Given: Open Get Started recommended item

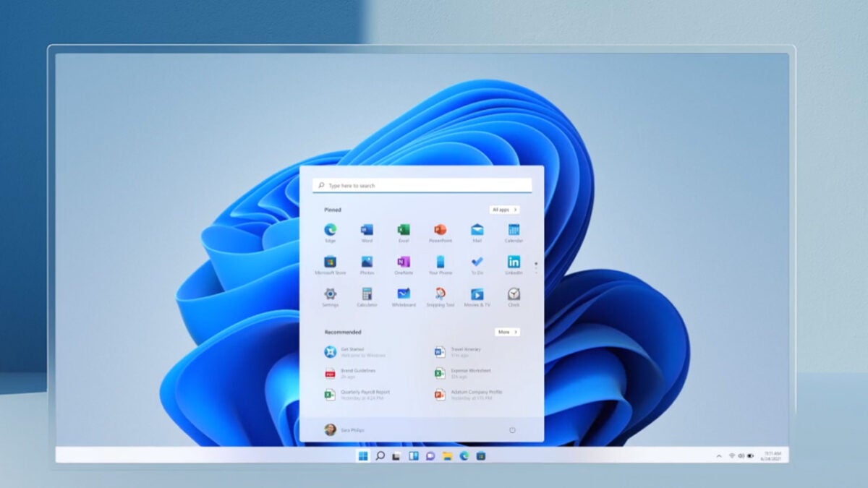Looking at the screenshot, I should tap(356, 352).
